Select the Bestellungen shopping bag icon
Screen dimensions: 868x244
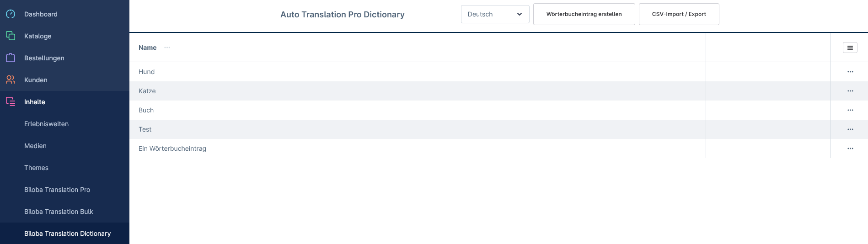pos(11,58)
